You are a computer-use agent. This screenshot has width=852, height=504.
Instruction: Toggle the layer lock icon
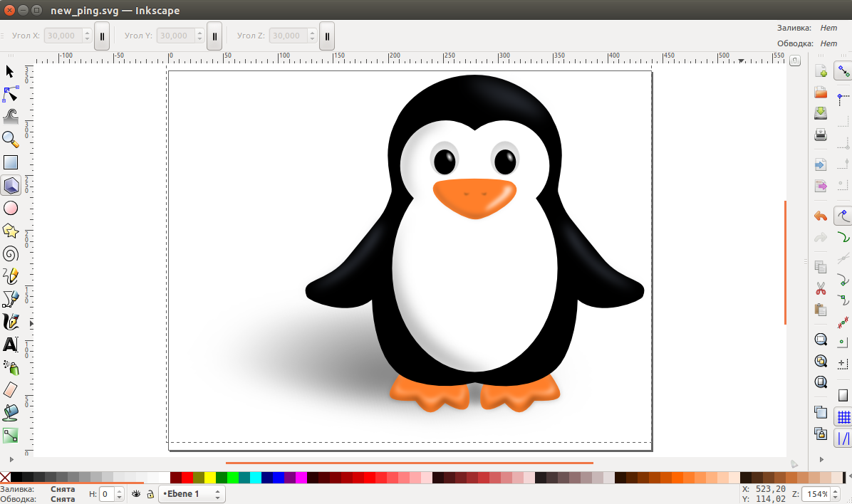tap(150, 494)
